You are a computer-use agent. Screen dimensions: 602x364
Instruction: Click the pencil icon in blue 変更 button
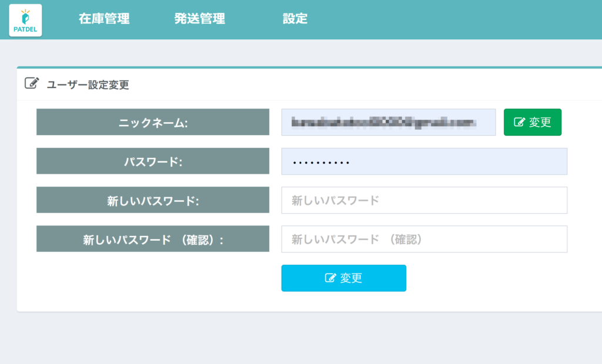(330, 278)
